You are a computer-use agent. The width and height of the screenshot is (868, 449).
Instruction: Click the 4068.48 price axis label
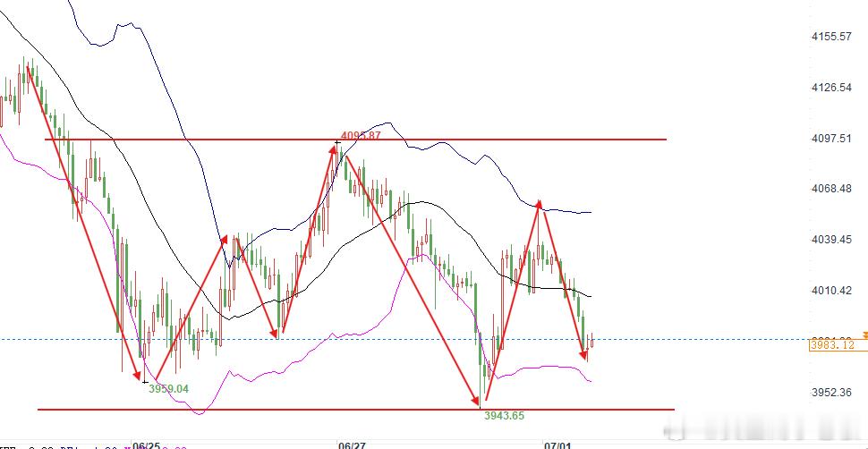[x=831, y=189]
